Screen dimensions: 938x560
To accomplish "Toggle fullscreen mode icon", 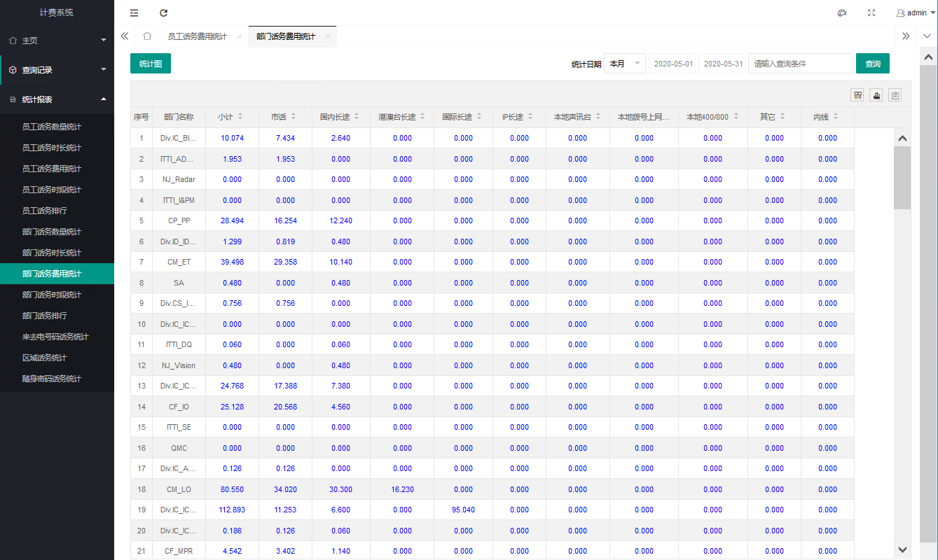I will point(871,13).
